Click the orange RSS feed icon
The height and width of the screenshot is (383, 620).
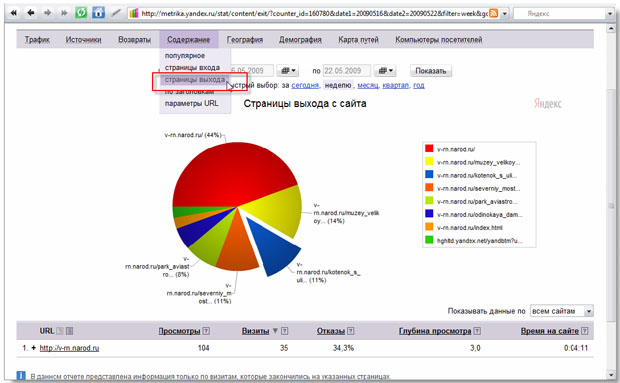pos(493,13)
